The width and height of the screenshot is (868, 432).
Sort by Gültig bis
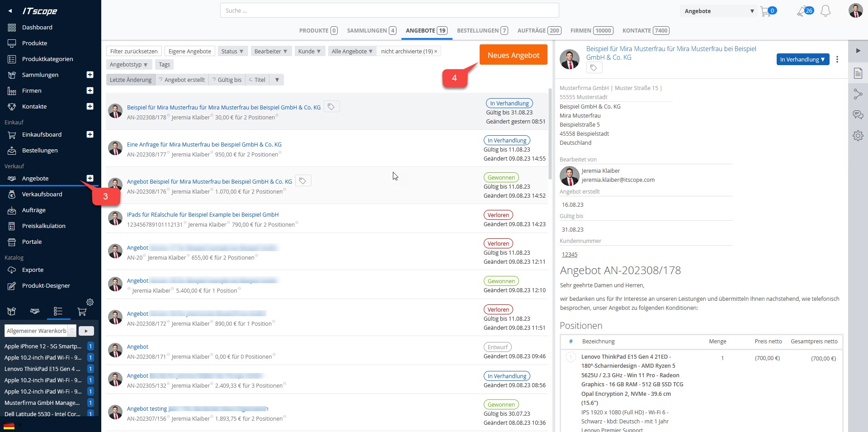227,80
